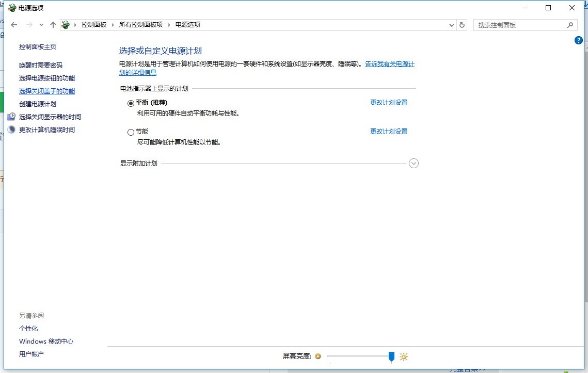Expand 显示附加计划 section

pyautogui.click(x=414, y=164)
